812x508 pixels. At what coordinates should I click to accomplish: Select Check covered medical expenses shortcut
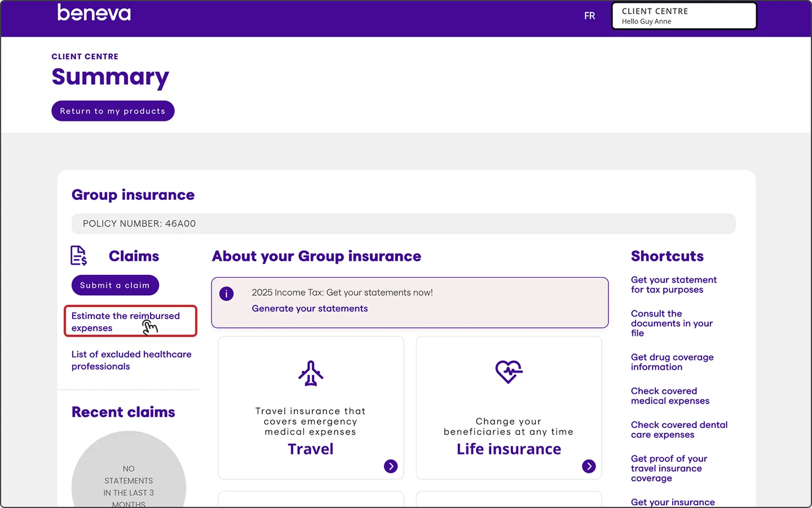coord(669,396)
